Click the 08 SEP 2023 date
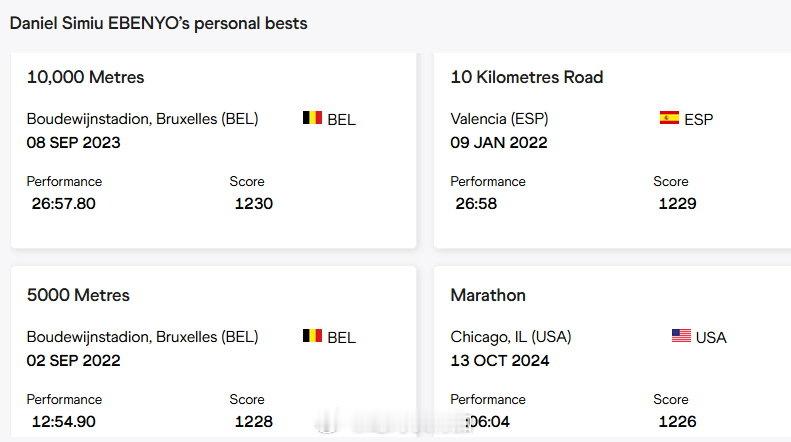The height and width of the screenshot is (442, 791). coord(74,143)
